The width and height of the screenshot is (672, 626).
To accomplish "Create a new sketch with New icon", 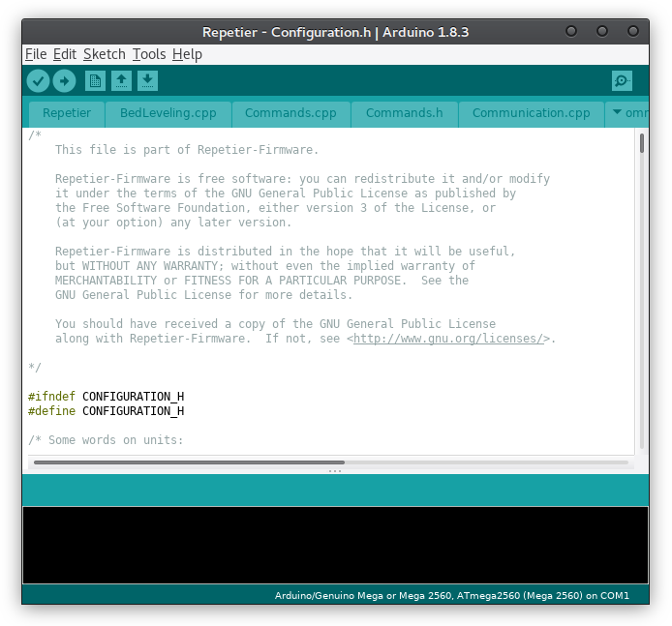I will 95,81.
